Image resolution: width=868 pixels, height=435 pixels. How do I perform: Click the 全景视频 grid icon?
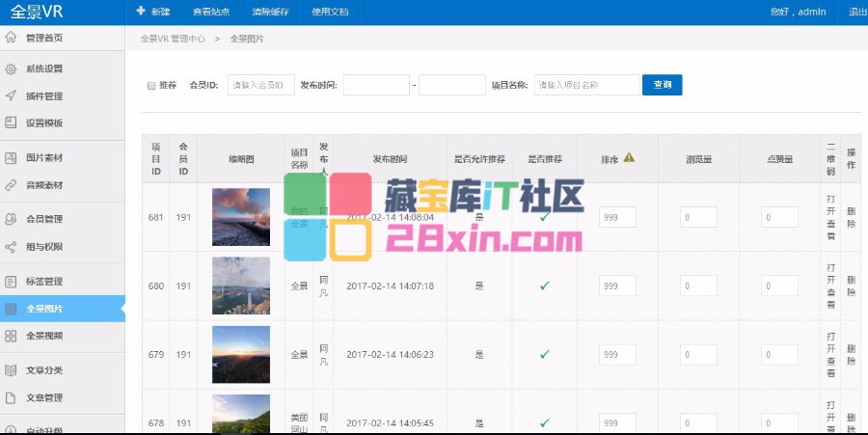click(11, 336)
